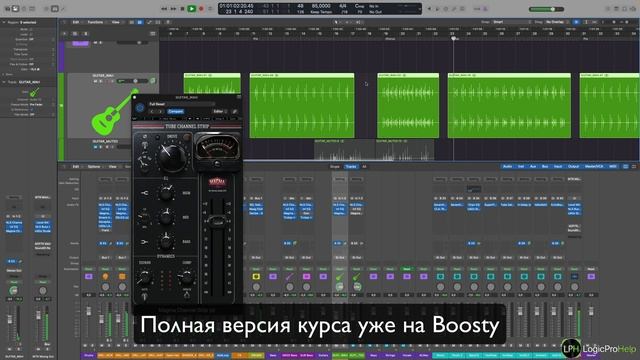Click the HIGH EQ knob

[x=167, y=193]
